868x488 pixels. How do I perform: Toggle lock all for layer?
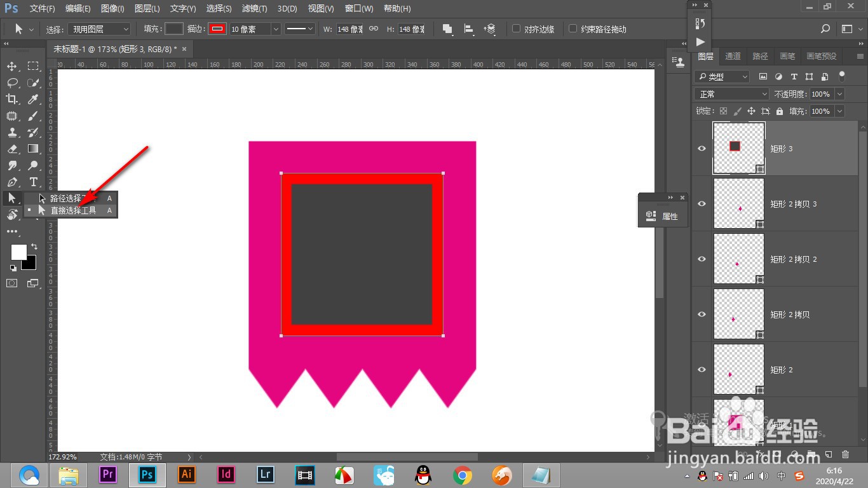pos(780,111)
